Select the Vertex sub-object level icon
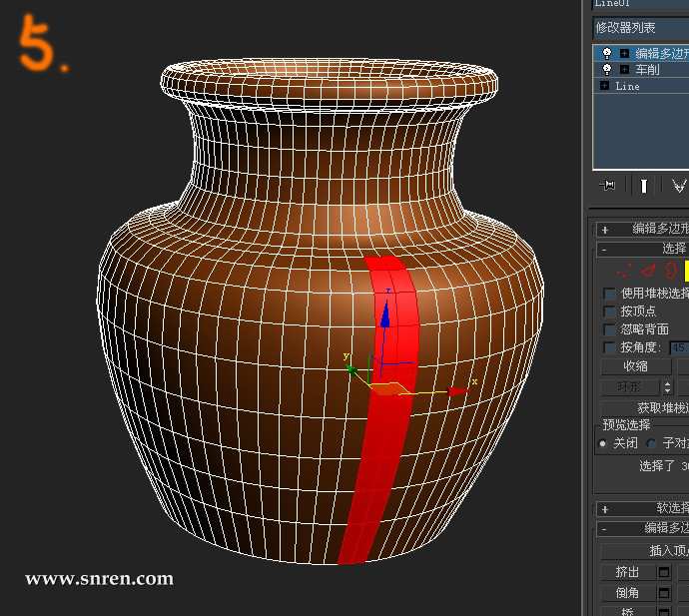This screenshot has width=689, height=616. (x=624, y=272)
